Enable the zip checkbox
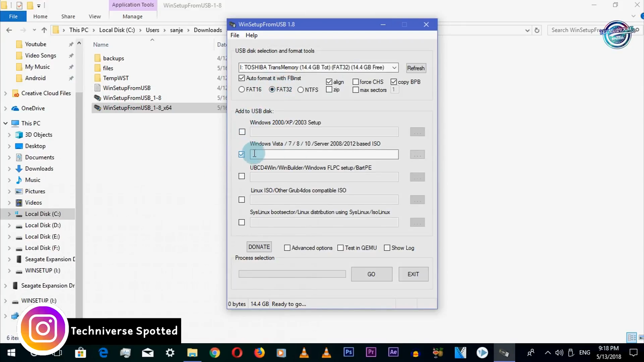The image size is (644, 362). 329,89
